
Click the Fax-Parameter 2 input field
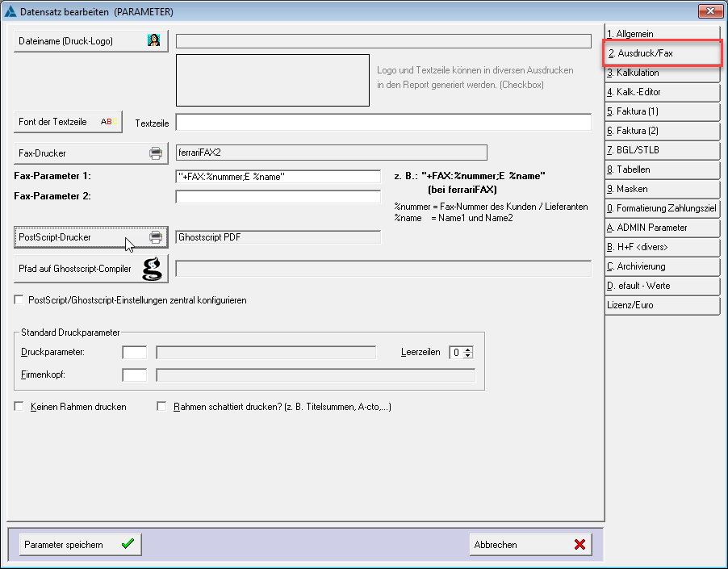click(x=278, y=196)
